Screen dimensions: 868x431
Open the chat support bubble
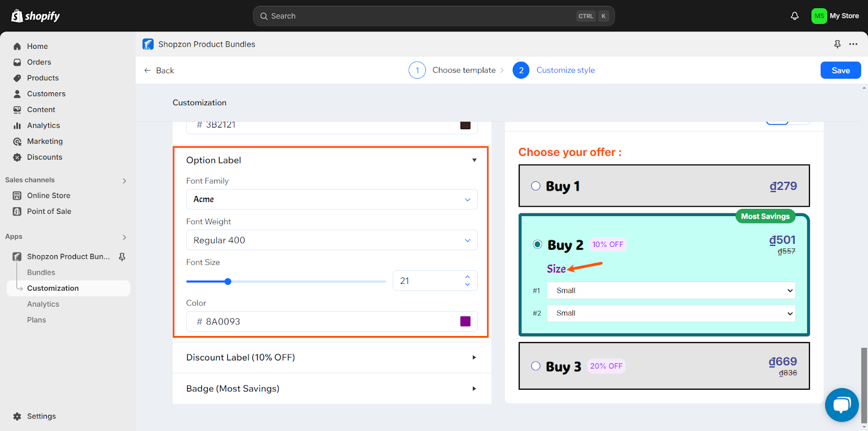[x=842, y=405]
